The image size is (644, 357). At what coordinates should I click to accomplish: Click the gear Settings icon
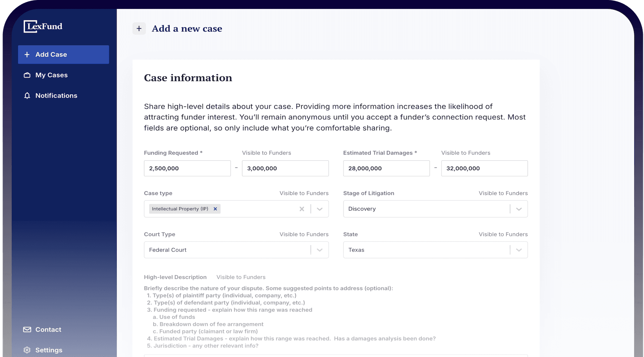point(27,350)
